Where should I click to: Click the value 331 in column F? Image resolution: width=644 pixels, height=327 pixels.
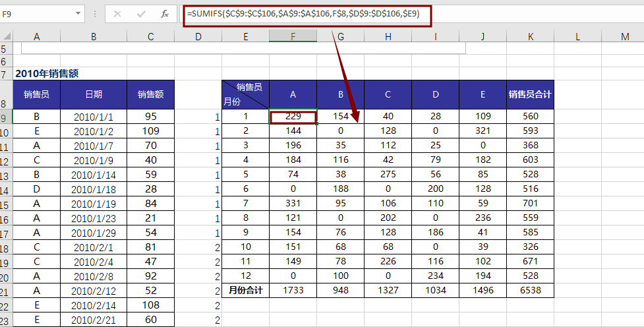pos(293,203)
